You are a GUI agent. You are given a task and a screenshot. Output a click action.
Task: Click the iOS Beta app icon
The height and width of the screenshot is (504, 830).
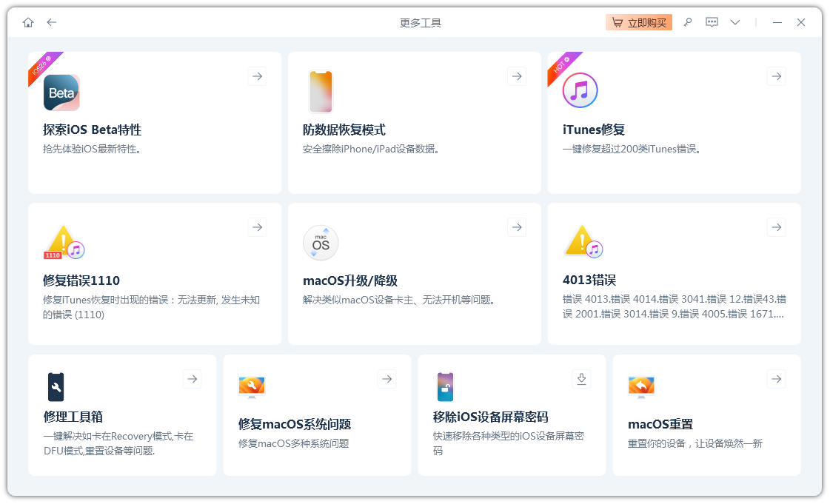61,93
